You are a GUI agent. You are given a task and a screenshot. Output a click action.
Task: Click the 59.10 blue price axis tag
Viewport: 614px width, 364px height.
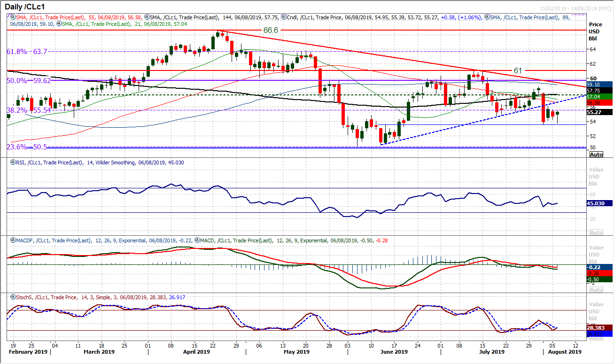tap(600, 85)
